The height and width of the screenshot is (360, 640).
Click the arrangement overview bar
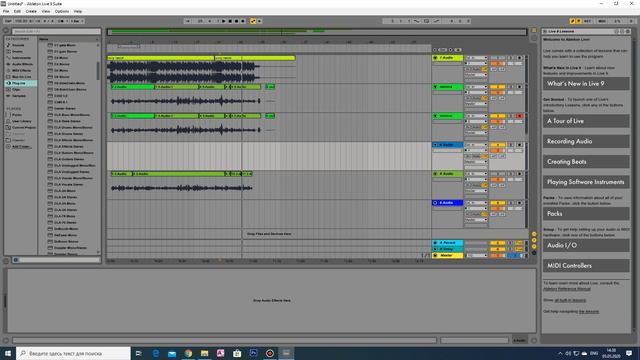tap(317, 31)
